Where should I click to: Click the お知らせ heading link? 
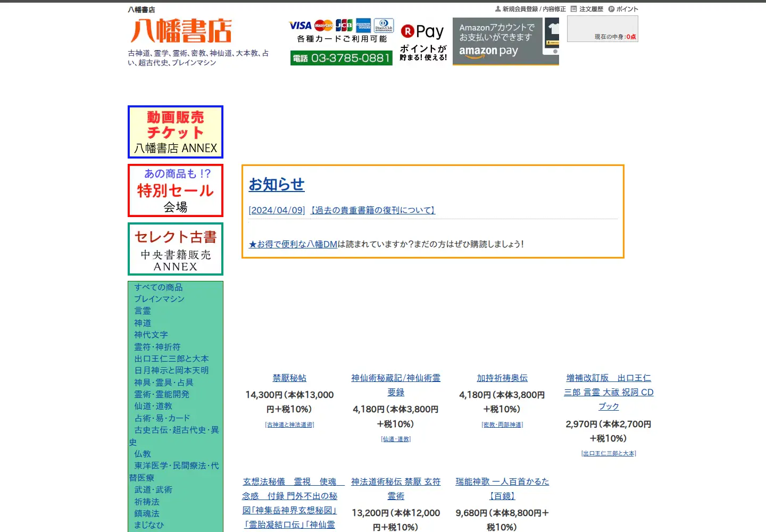277,185
